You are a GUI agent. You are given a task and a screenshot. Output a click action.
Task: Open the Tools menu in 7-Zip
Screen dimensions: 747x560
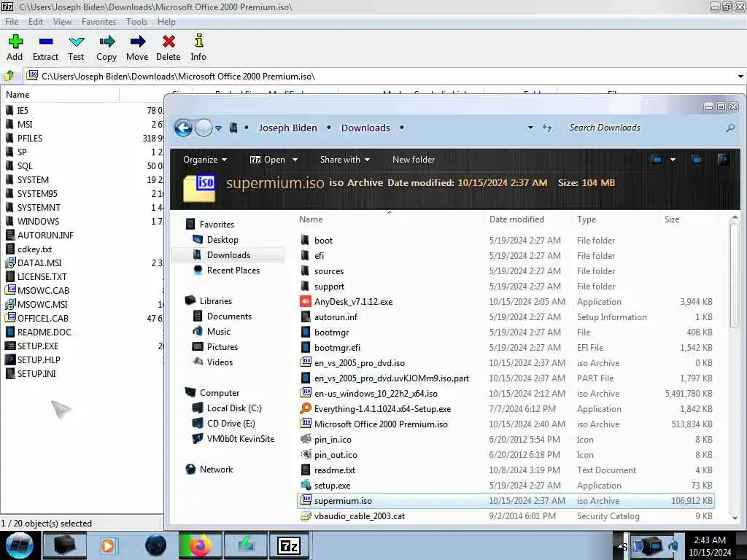[x=136, y=22]
